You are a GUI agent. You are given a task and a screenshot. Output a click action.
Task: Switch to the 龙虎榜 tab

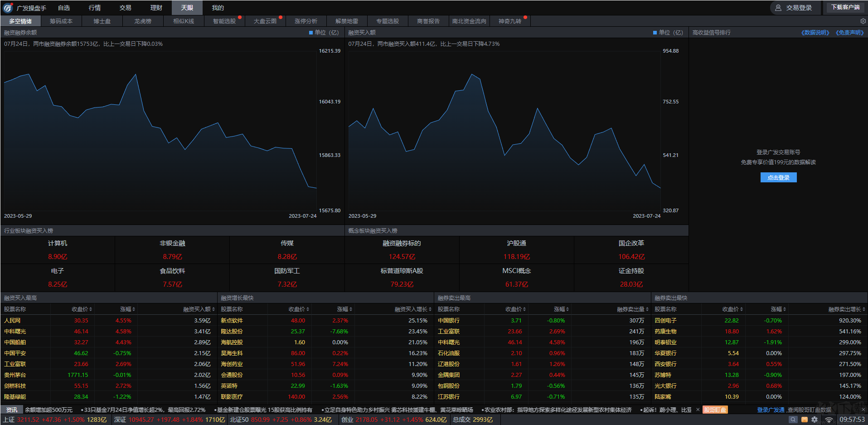[143, 21]
